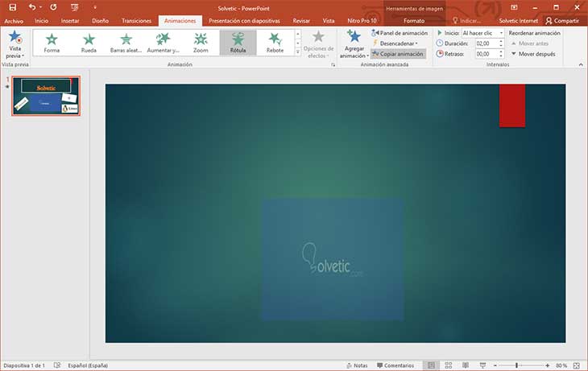Open Presentación con diapositivas tab
588x371 pixels.
coord(245,21)
